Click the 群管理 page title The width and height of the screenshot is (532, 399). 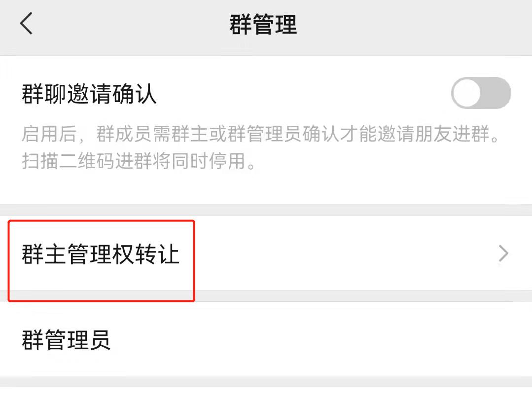click(263, 24)
